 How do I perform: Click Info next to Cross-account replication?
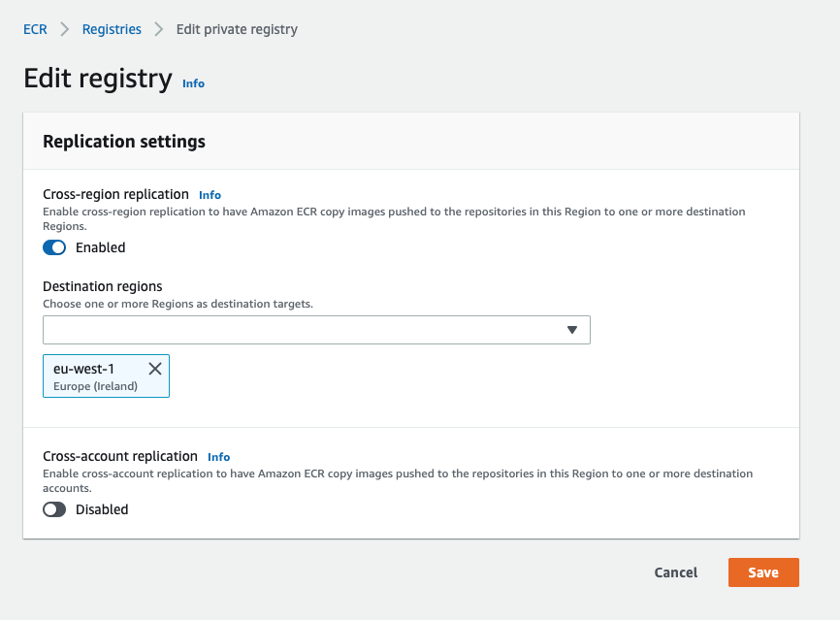point(218,456)
